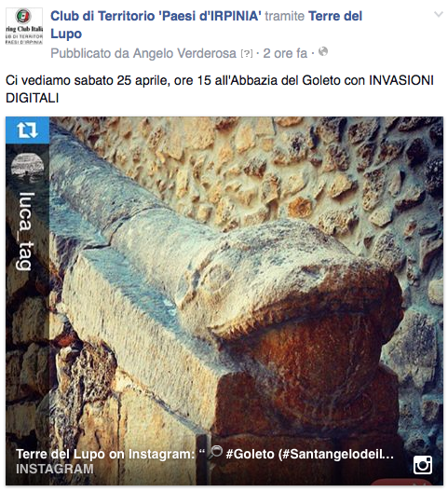Open the '2 ore fa' post timestamp
This screenshot has height=492, width=448.
tap(285, 53)
